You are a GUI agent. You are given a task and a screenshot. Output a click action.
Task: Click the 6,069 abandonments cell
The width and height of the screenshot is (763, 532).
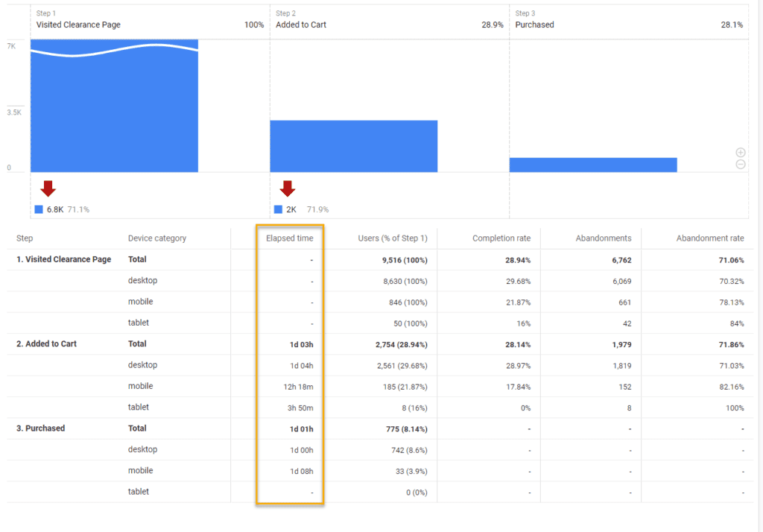622,282
